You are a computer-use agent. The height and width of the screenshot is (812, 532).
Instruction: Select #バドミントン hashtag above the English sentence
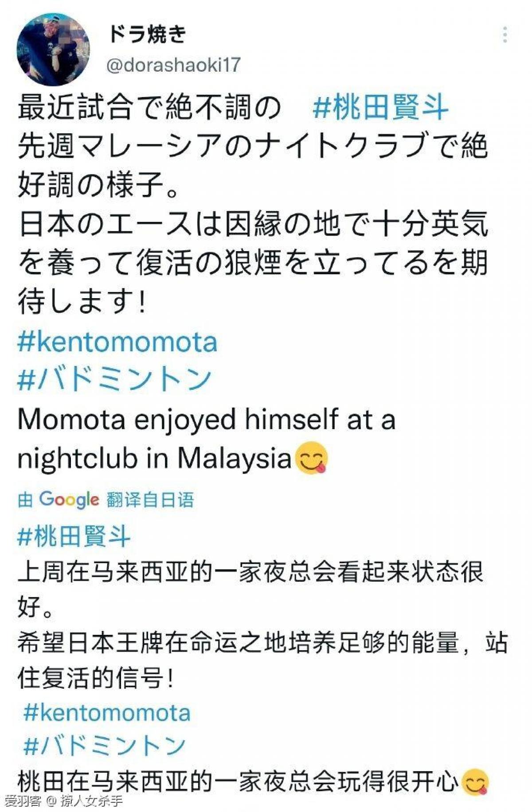[114, 380]
